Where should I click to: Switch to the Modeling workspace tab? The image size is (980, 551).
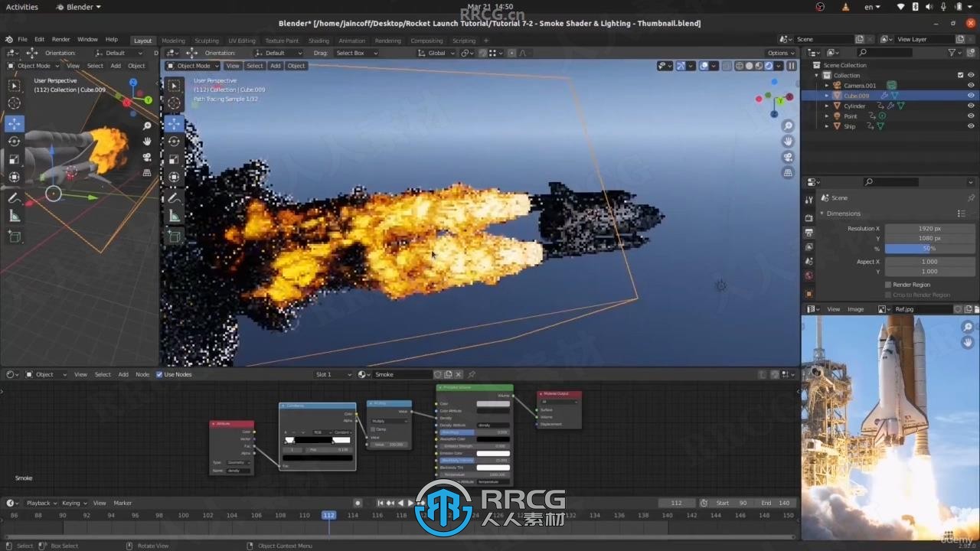click(173, 41)
